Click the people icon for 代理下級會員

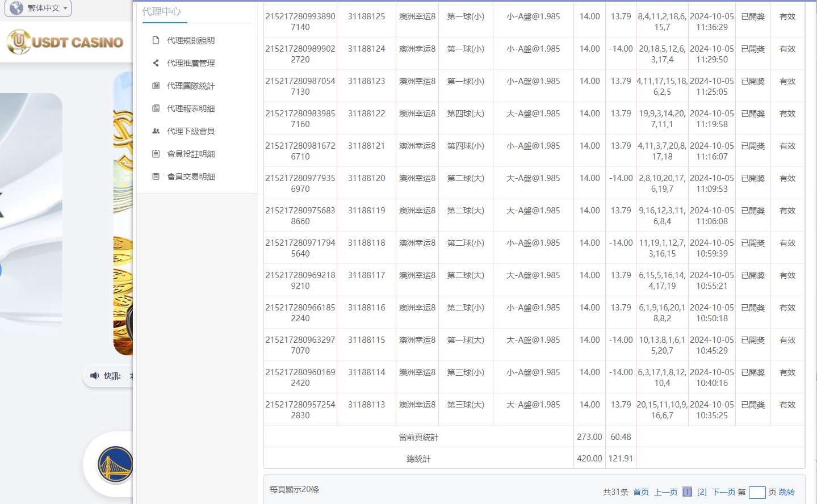pyautogui.click(x=156, y=131)
